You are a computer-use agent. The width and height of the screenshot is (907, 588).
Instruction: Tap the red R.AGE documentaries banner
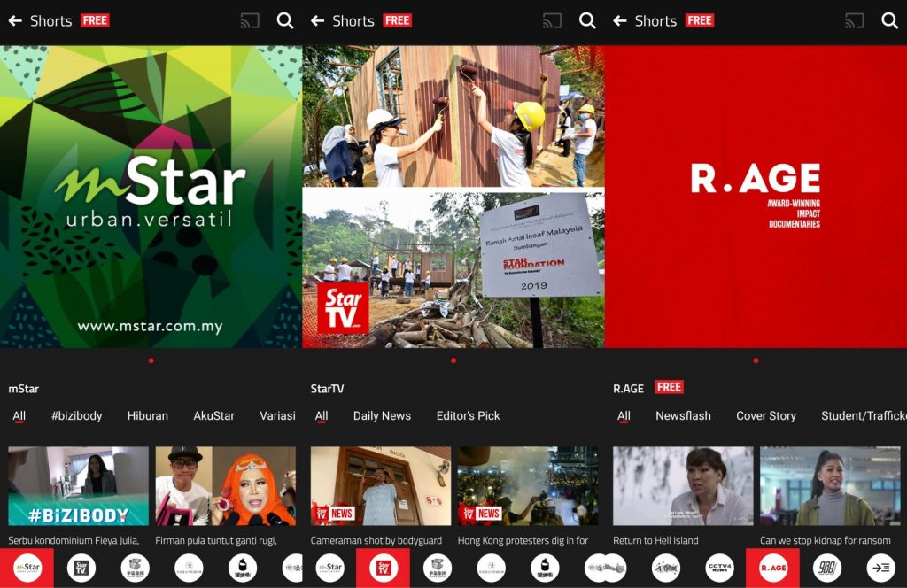[x=756, y=197]
